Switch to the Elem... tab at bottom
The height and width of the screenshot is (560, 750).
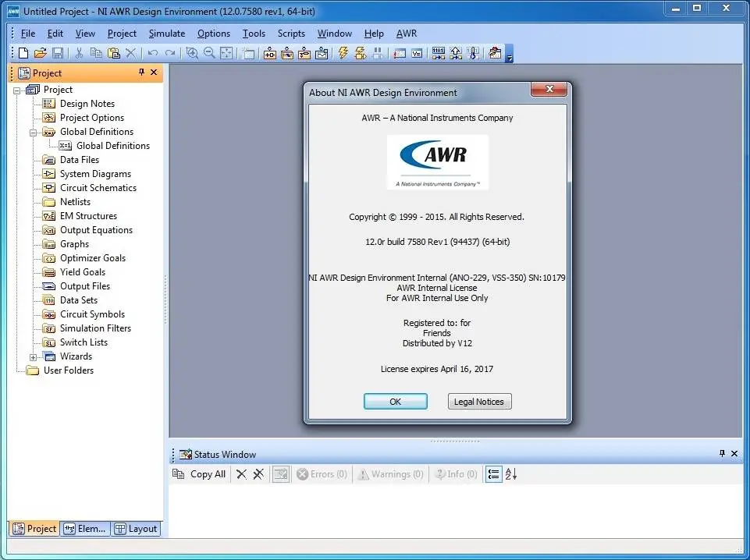coord(85,529)
